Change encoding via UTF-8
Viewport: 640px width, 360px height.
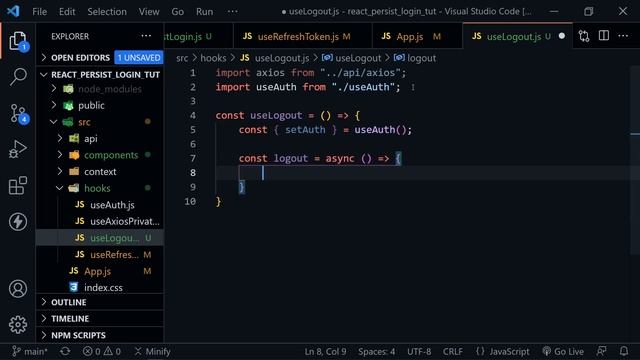419,351
